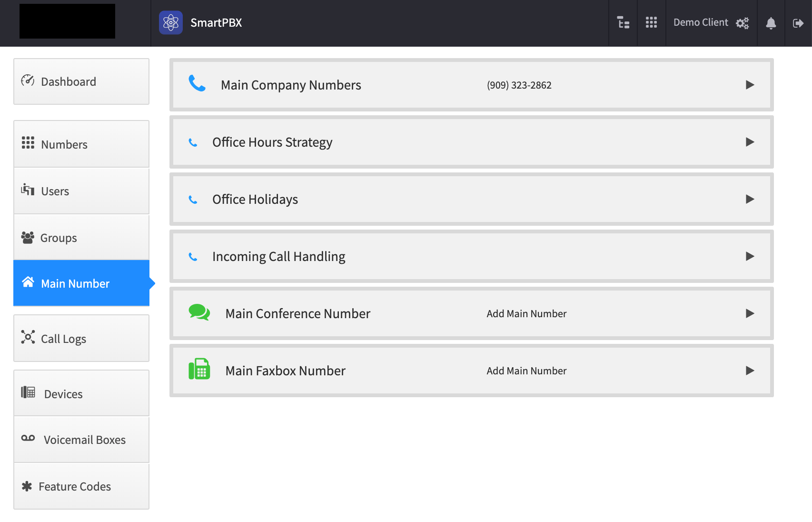Click the SmartPBX atom app icon
Image resolution: width=812 pixels, height=522 pixels.
pos(171,22)
